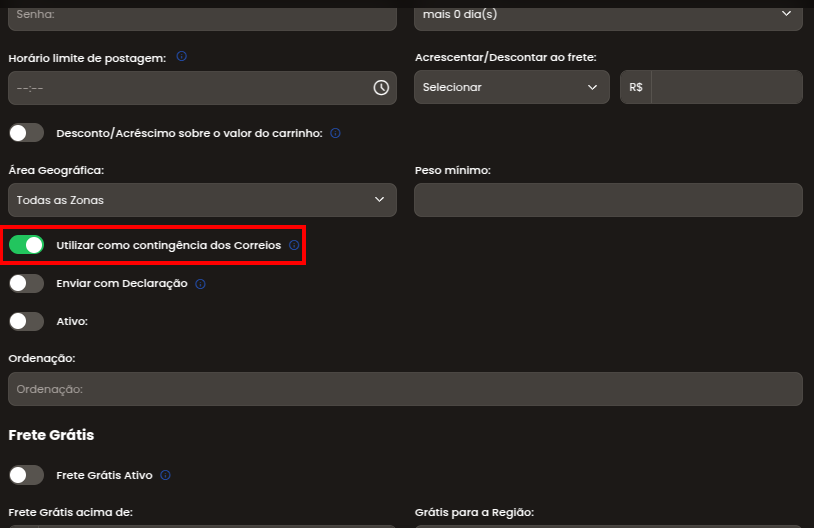
Task: Click info icon beside contingência dos Correios
Action: [294, 245]
